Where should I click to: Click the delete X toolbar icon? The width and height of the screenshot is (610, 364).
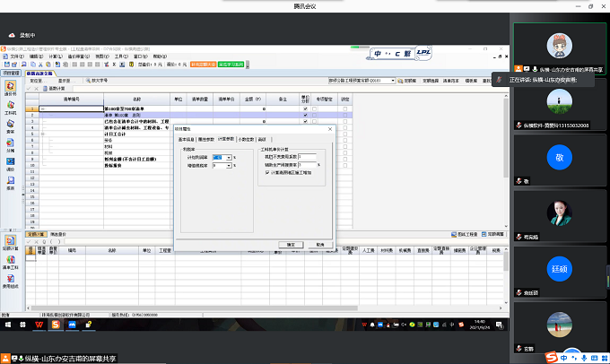click(x=115, y=65)
